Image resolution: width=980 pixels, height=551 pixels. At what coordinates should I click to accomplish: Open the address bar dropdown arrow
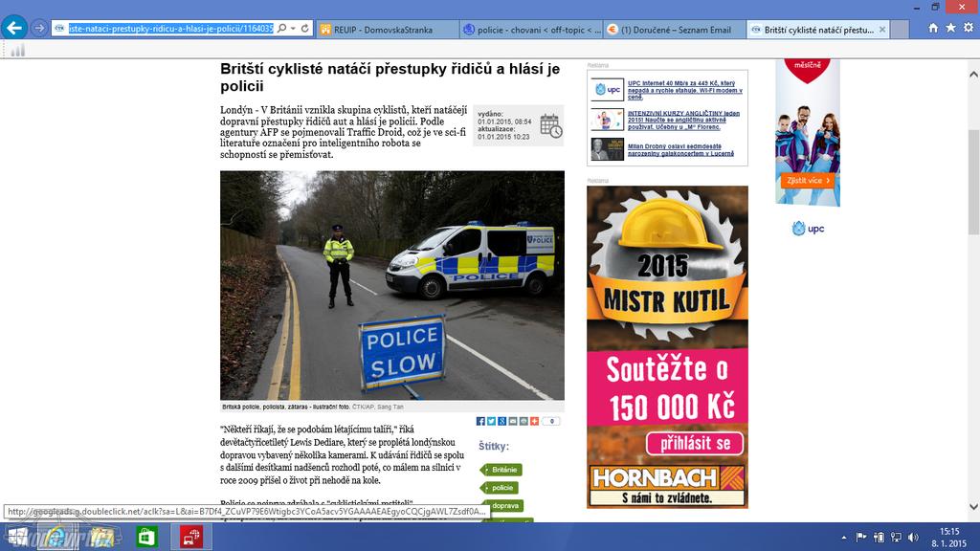(293, 29)
